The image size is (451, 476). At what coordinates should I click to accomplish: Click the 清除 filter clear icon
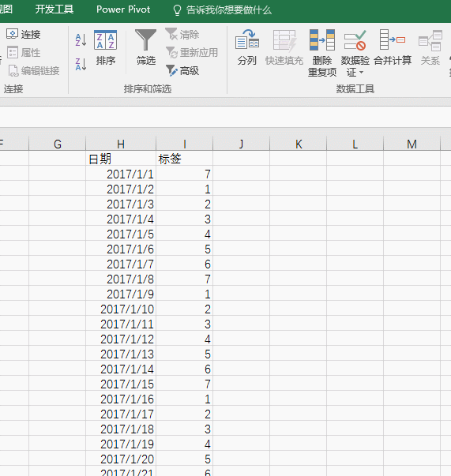(171, 34)
